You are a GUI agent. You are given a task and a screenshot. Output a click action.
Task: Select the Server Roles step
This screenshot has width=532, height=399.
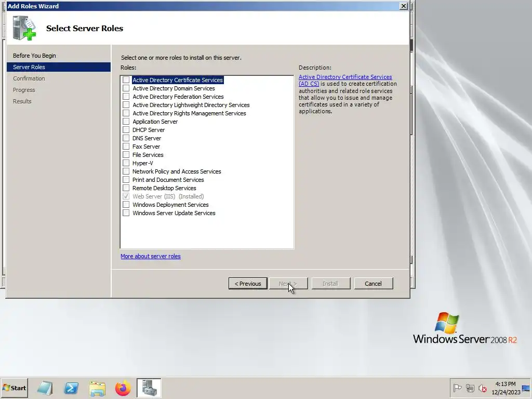pyautogui.click(x=58, y=67)
